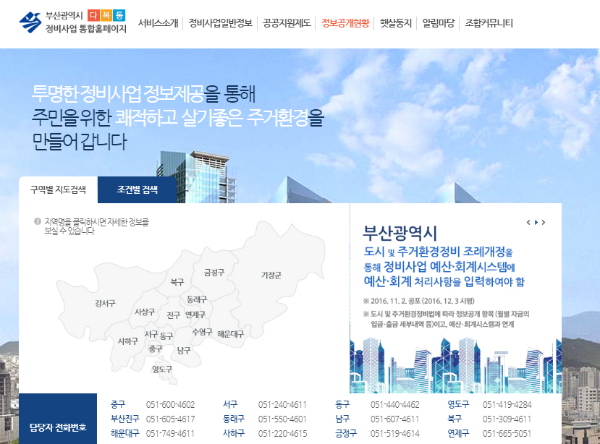Select 진구 on the map
This screenshot has height=444, width=600.
tap(173, 315)
